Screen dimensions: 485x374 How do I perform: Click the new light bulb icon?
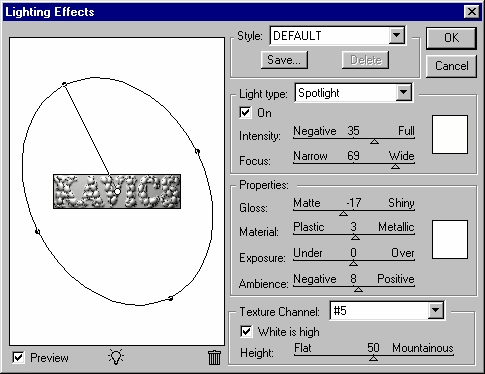point(116,357)
